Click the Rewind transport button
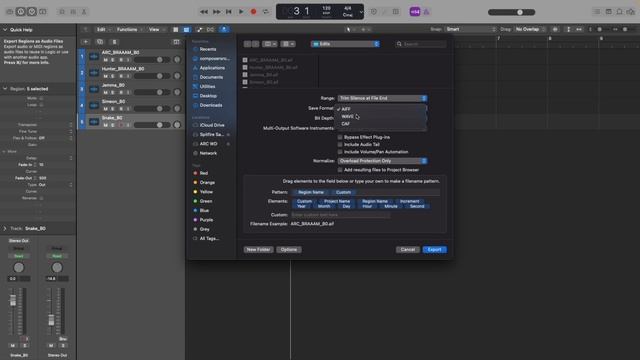 click(x=204, y=12)
